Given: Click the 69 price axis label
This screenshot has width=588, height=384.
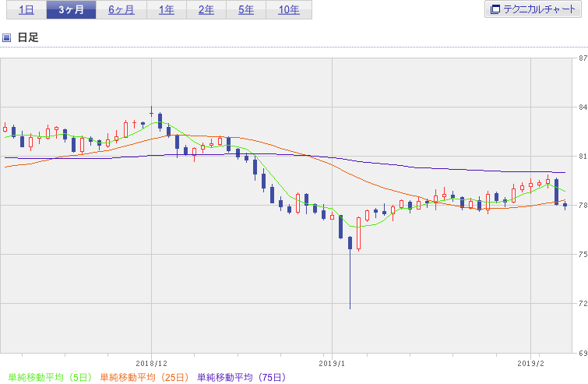Looking at the screenshot, I should tap(583, 354).
